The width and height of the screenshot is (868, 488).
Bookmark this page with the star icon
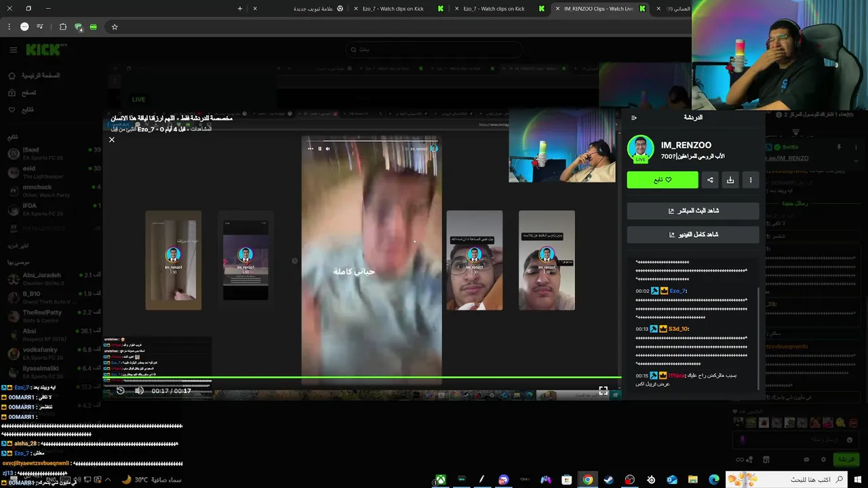(115, 26)
